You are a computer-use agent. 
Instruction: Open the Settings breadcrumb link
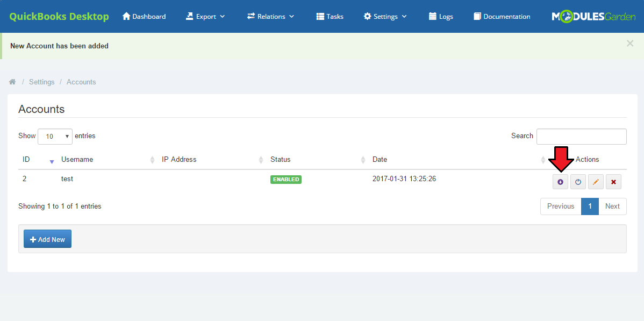click(x=42, y=82)
